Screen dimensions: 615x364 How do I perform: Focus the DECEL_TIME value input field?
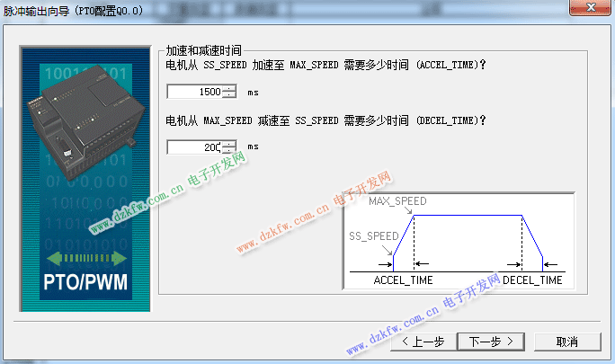(195, 146)
